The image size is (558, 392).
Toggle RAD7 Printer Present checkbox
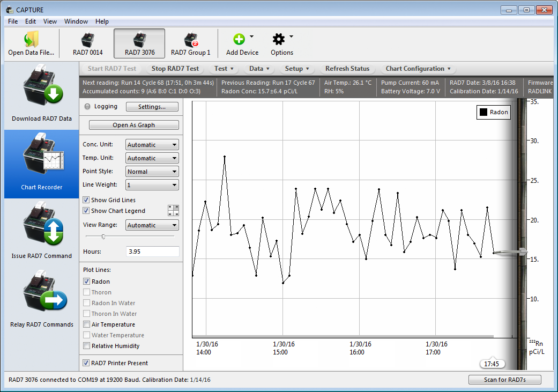[86, 363]
